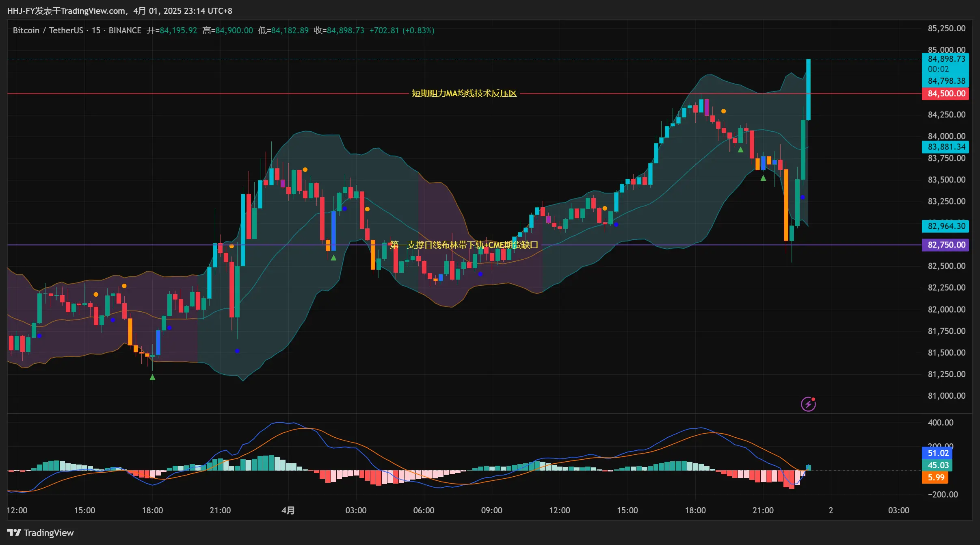Select the purple 82,750.00 price label
The height and width of the screenshot is (545, 980).
(946, 245)
